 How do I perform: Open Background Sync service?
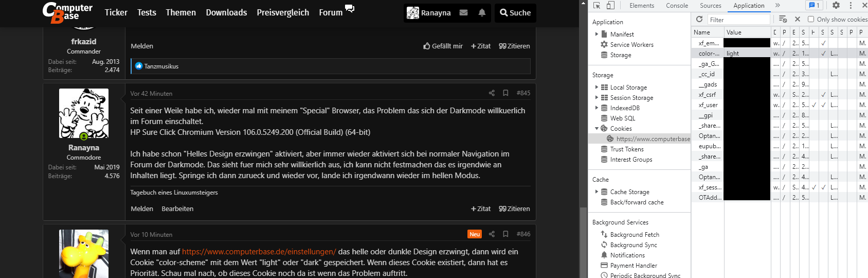[634, 245]
